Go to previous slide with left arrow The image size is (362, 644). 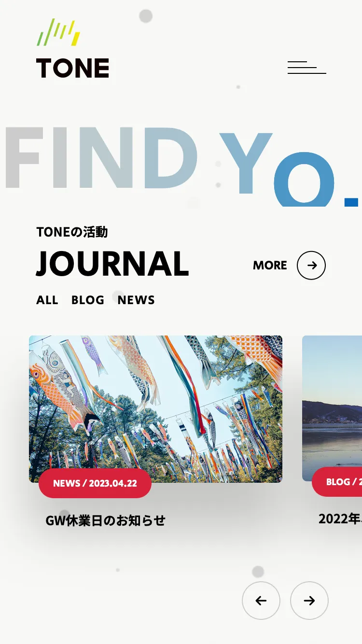(x=261, y=601)
